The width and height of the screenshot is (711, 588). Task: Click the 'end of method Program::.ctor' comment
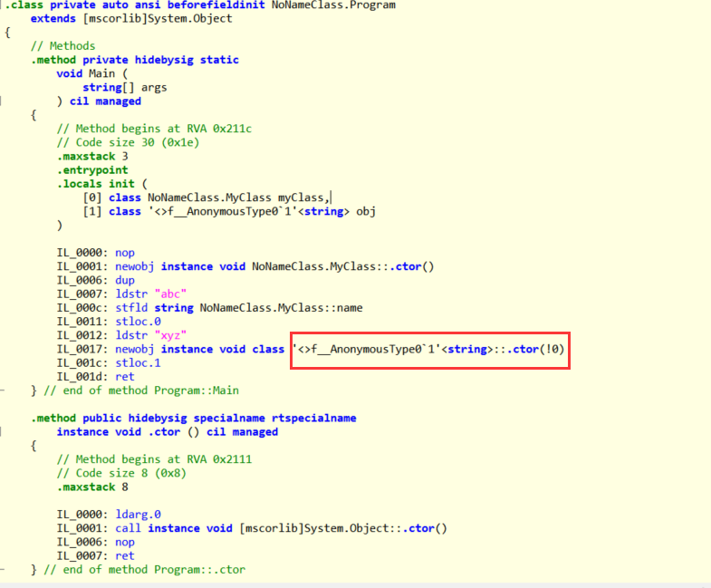(x=145, y=570)
